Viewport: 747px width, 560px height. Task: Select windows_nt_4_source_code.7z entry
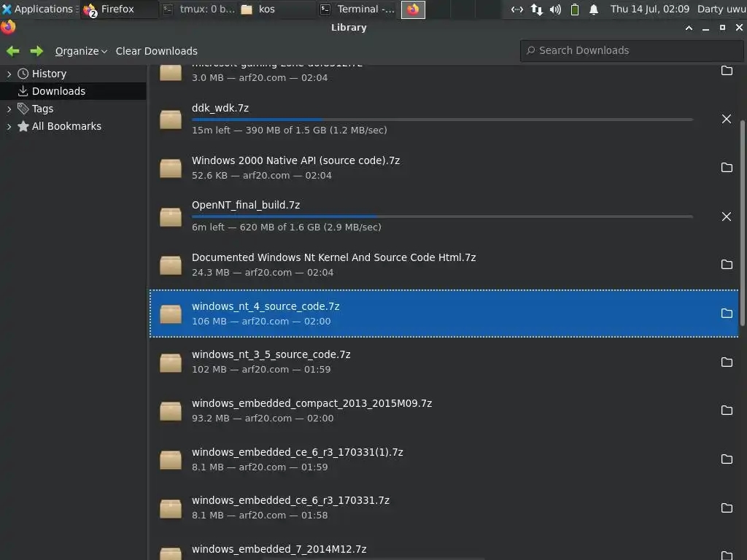(x=444, y=314)
